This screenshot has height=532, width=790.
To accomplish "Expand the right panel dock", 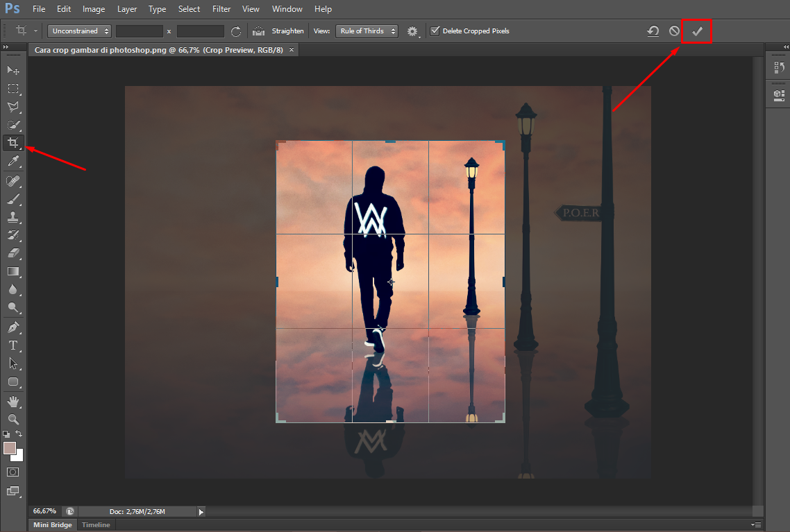I will click(786, 46).
